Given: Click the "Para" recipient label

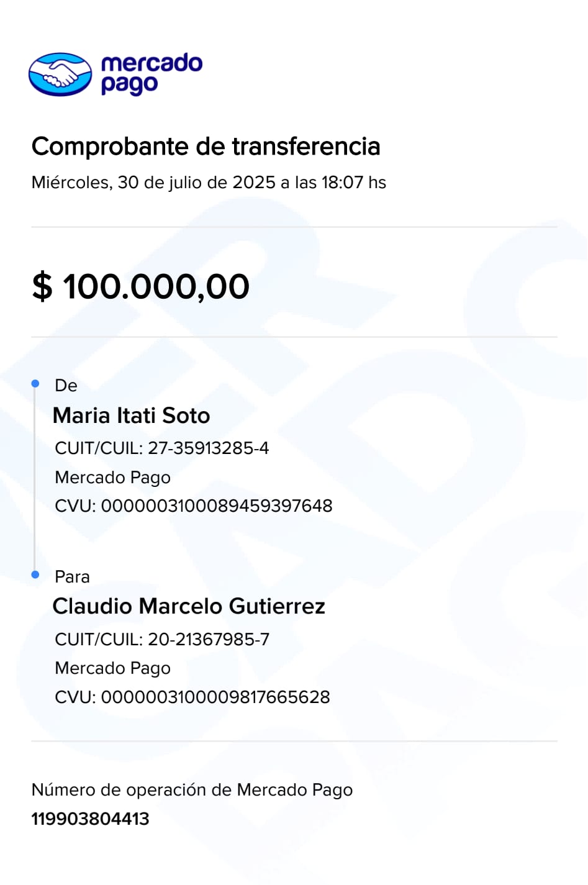Looking at the screenshot, I should [72, 577].
